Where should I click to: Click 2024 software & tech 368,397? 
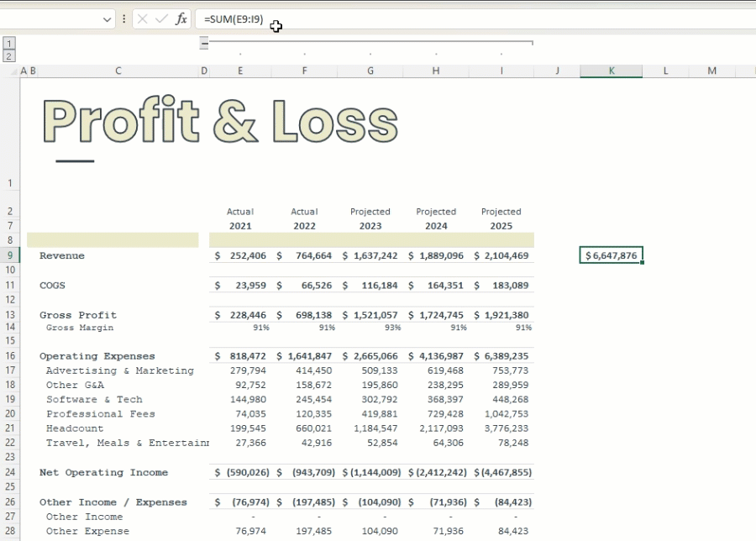(x=445, y=400)
